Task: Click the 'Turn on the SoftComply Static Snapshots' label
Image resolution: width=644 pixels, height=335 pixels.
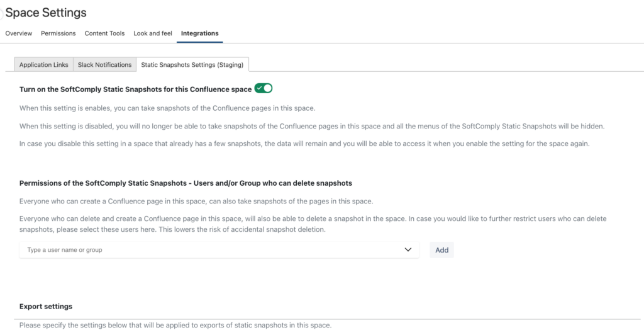Action: coord(136,89)
